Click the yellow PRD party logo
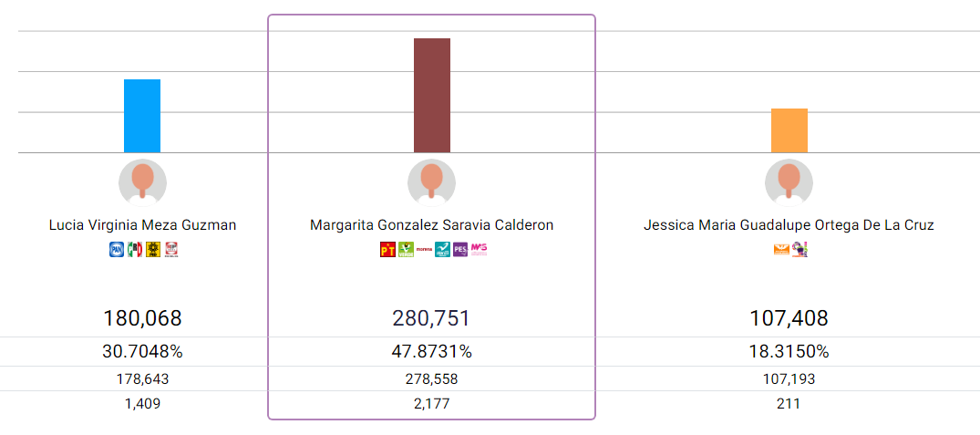This screenshot has height=435, width=980. point(152,249)
